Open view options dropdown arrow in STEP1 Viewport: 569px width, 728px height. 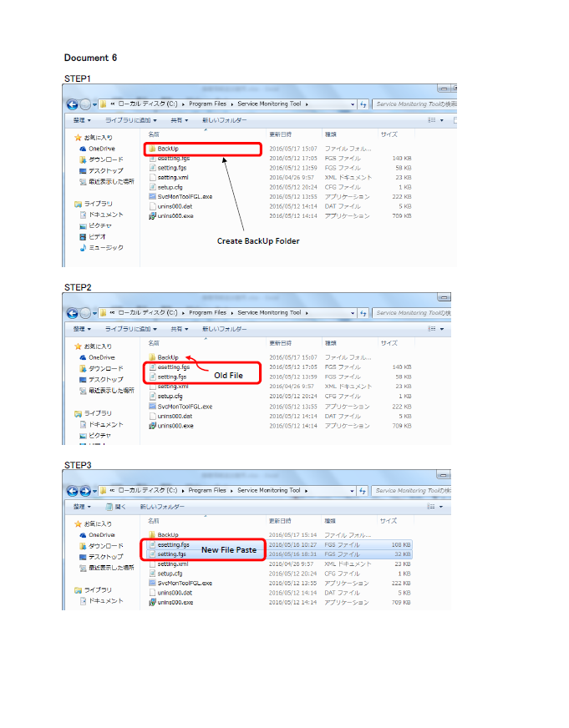click(442, 120)
